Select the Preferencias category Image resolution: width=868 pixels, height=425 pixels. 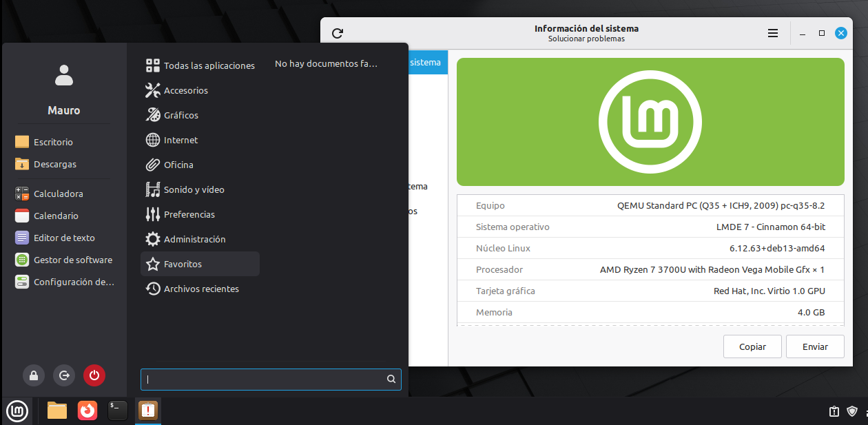point(189,214)
